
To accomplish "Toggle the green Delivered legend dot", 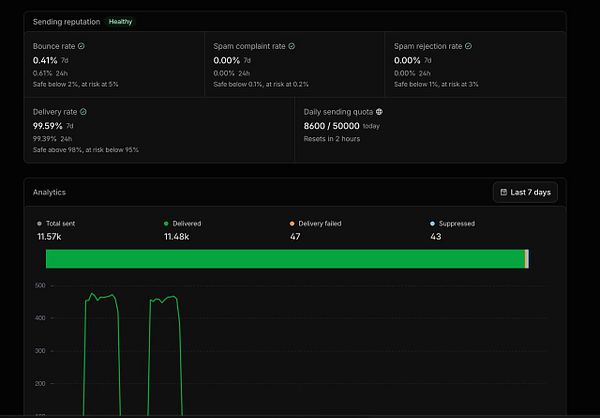I will [x=166, y=224].
